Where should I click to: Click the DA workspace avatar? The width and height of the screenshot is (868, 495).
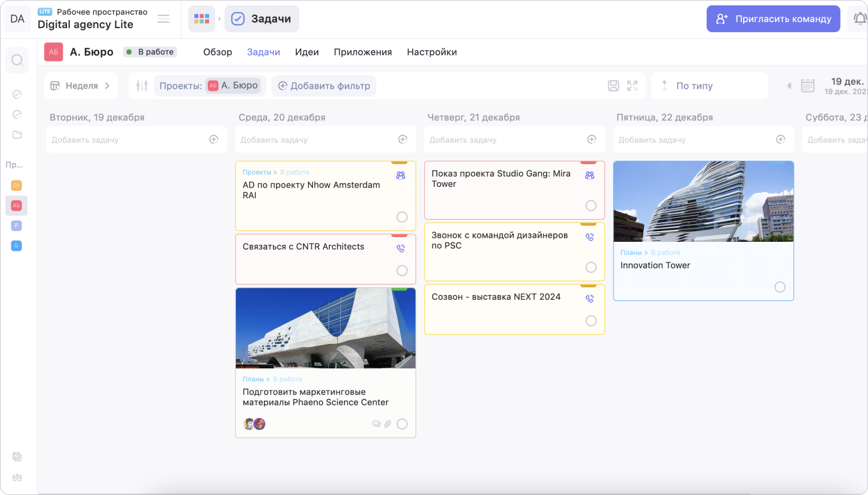(17, 19)
